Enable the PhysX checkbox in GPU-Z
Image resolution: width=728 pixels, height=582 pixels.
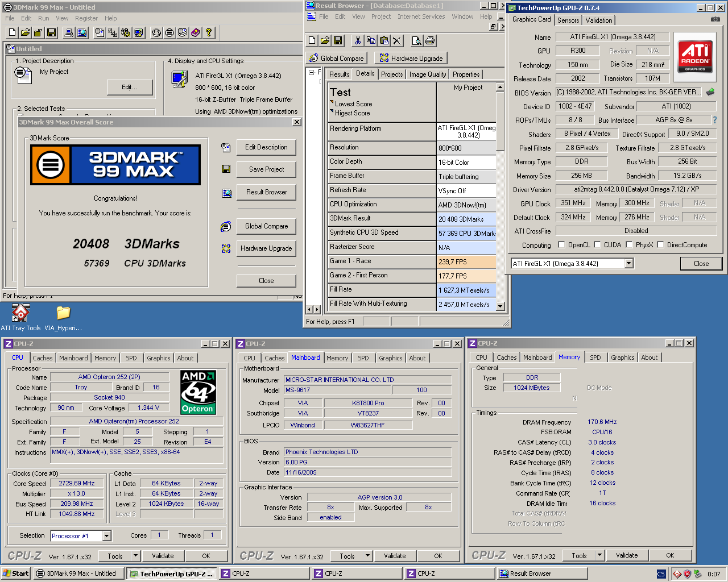[x=629, y=245]
